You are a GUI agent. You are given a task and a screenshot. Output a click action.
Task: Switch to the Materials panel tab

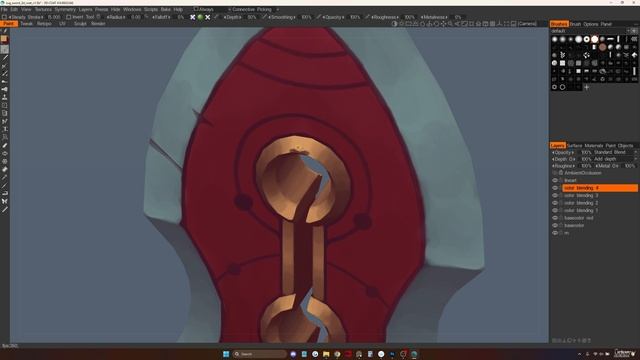[593, 146]
